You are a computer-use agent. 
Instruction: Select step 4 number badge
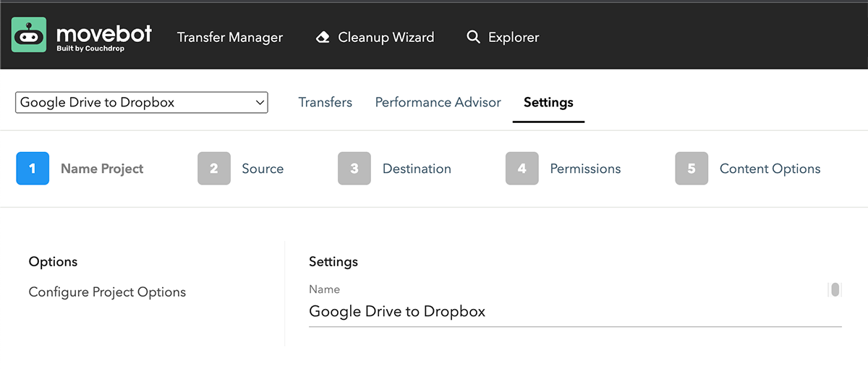[522, 169]
